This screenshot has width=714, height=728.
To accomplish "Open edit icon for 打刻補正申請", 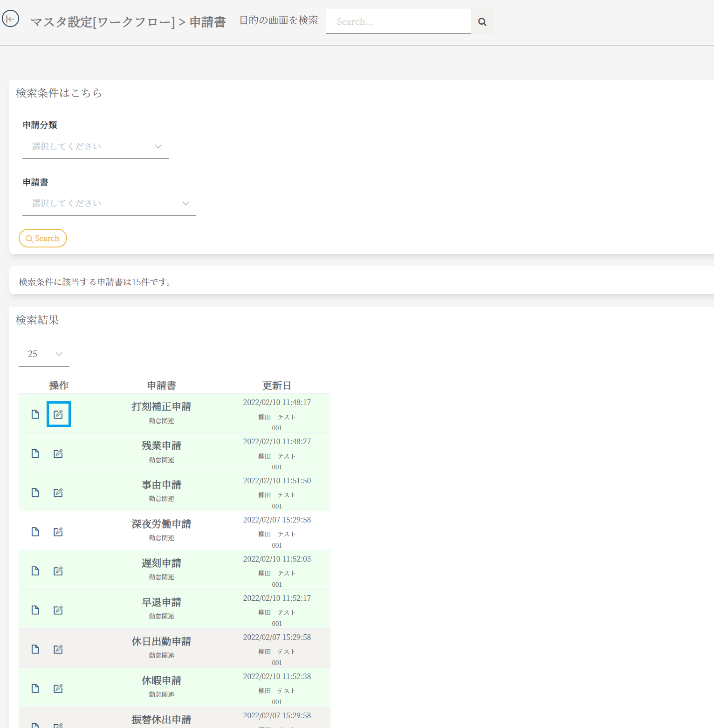I will (x=58, y=414).
